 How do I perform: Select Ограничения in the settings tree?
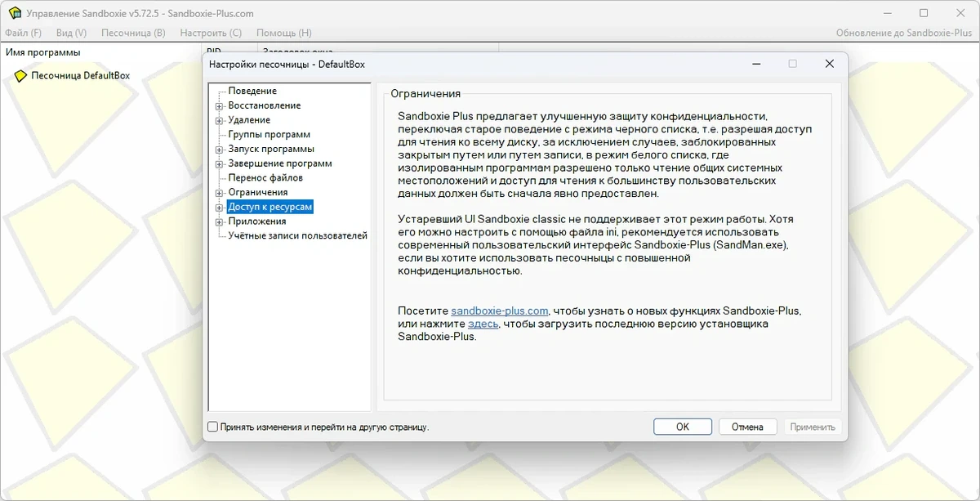pyautogui.click(x=258, y=193)
